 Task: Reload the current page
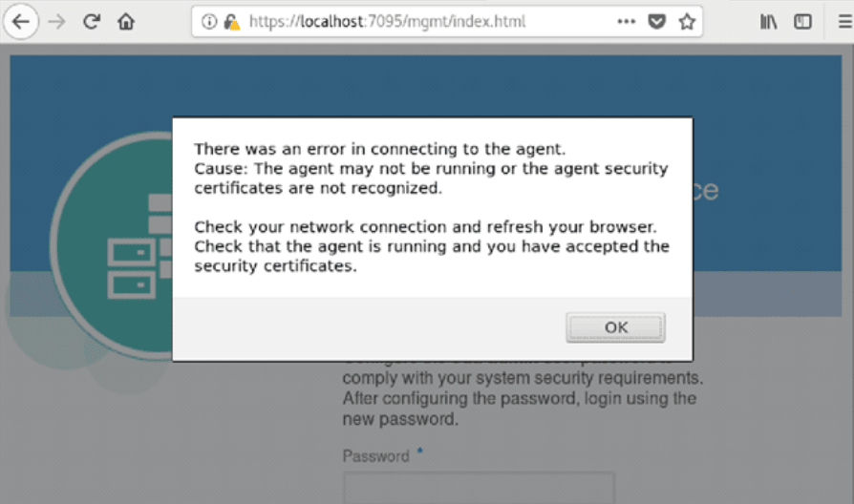[x=92, y=22]
